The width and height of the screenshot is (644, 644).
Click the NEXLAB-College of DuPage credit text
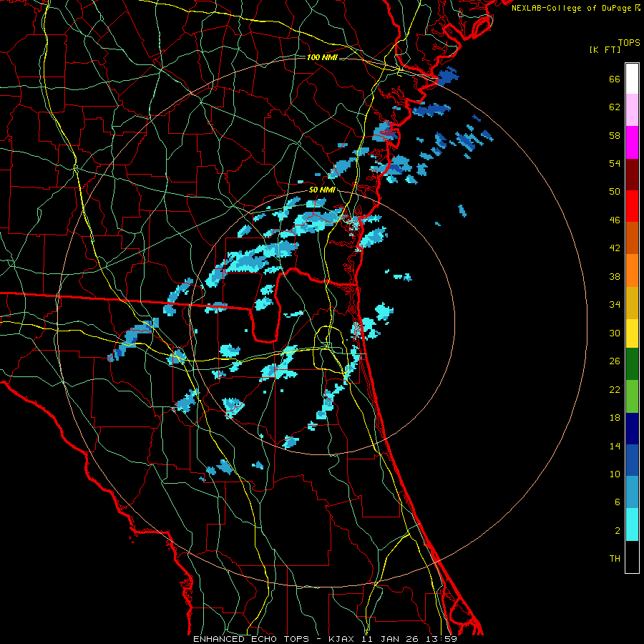pos(571,8)
